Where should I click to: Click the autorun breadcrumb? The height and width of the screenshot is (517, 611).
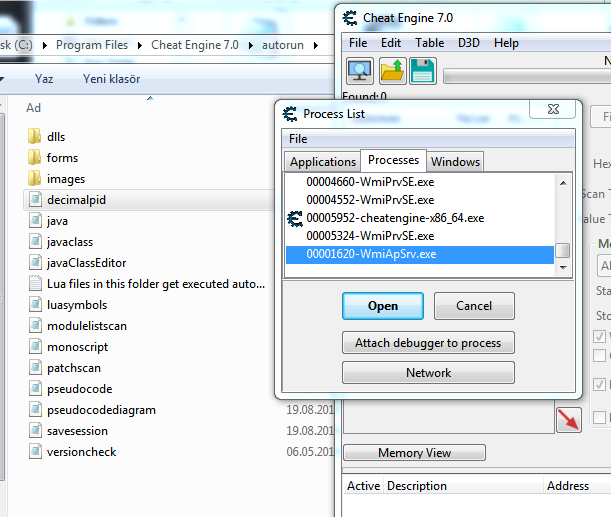point(283,45)
